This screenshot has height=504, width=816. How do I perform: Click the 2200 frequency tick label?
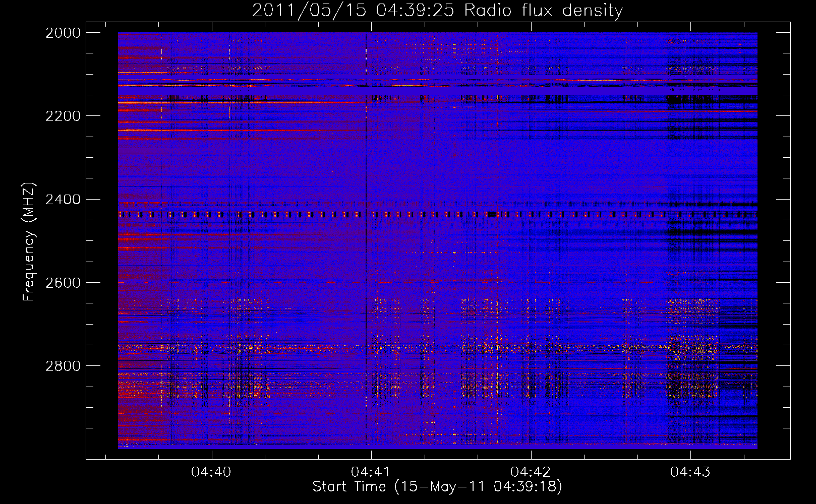[x=63, y=116]
